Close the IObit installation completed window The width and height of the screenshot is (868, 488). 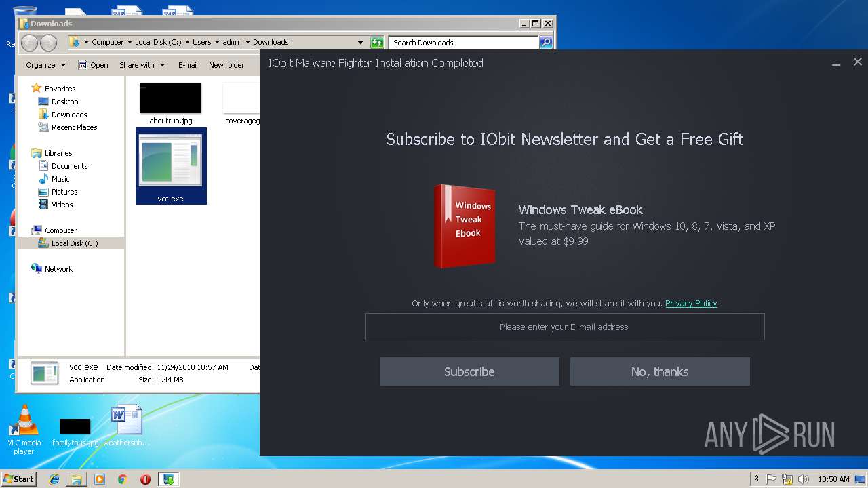tap(858, 62)
